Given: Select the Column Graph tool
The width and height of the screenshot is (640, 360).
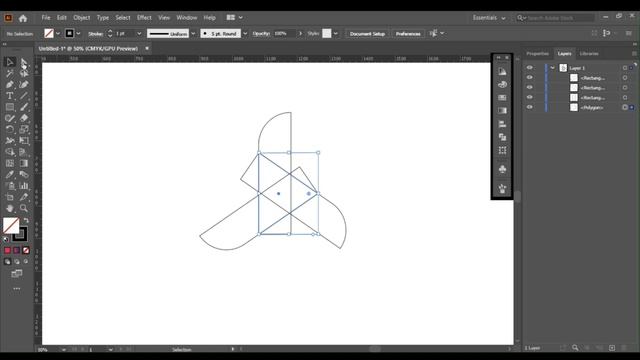Looking at the screenshot, I should (24, 186).
